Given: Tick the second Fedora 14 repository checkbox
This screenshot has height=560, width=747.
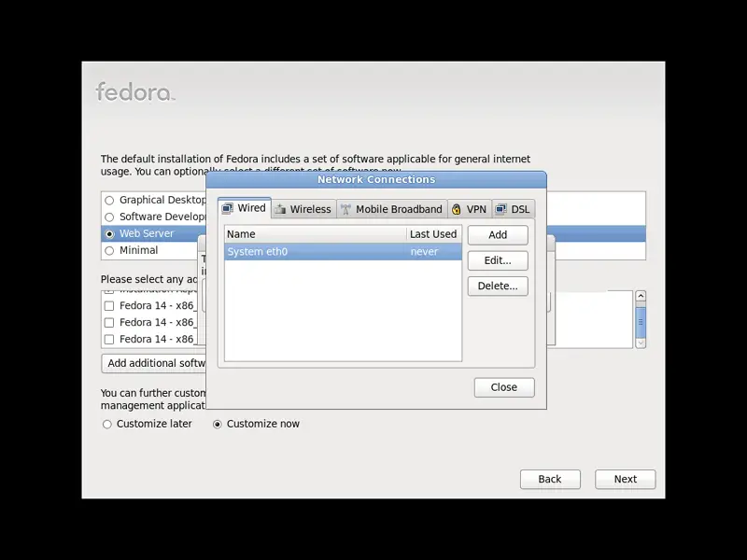Looking at the screenshot, I should [109, 322].
